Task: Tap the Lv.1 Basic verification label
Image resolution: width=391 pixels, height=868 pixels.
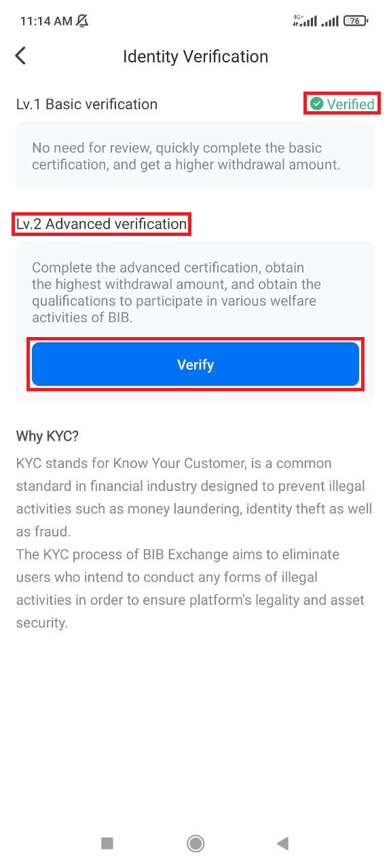Action: (x=87, y=104)
